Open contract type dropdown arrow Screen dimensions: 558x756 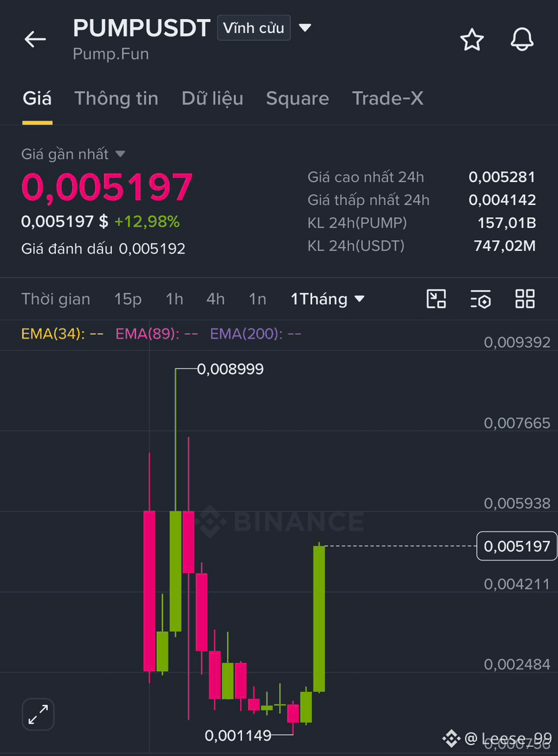305,28
